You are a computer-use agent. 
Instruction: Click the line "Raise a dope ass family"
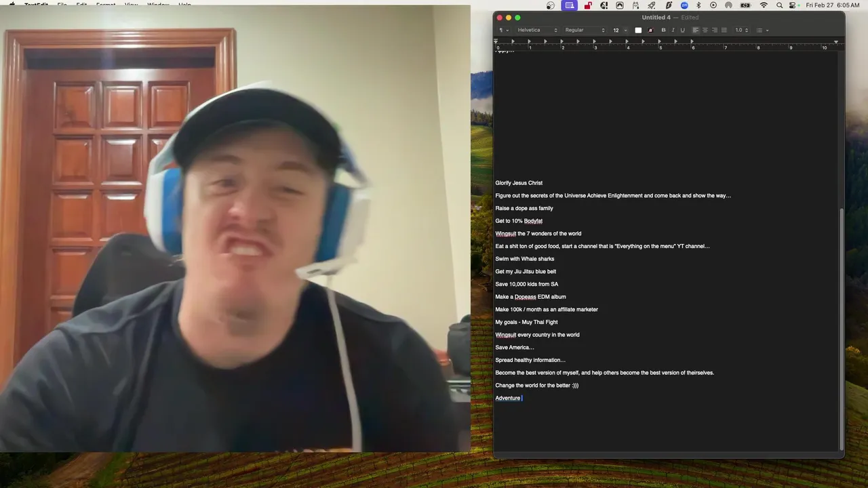click(x=524, y=208)
